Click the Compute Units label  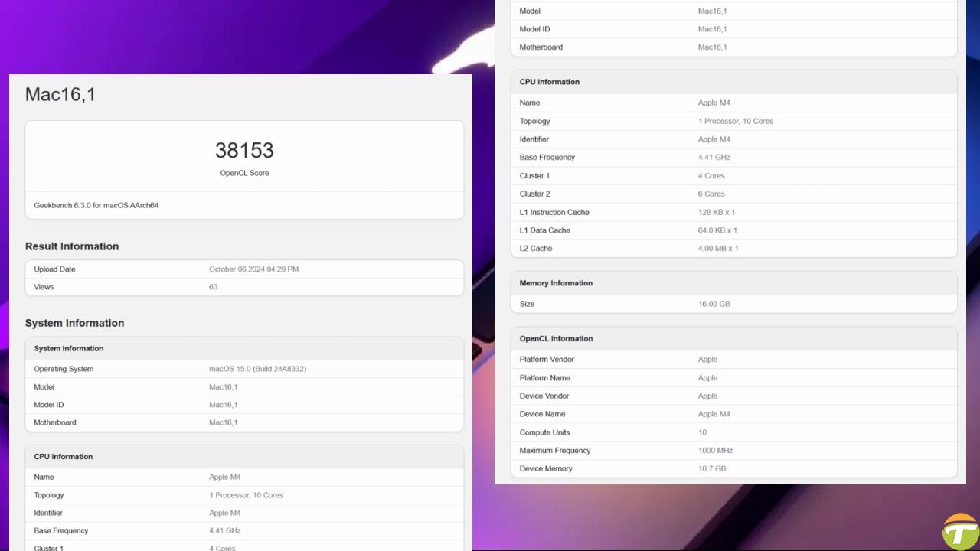coord(545,432)
